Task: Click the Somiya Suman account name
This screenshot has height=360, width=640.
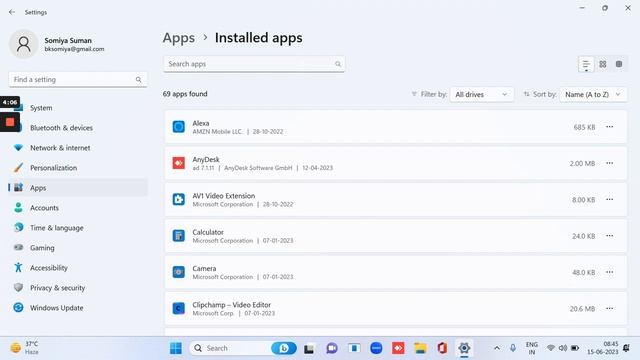Action: click(x=68, y=41)
